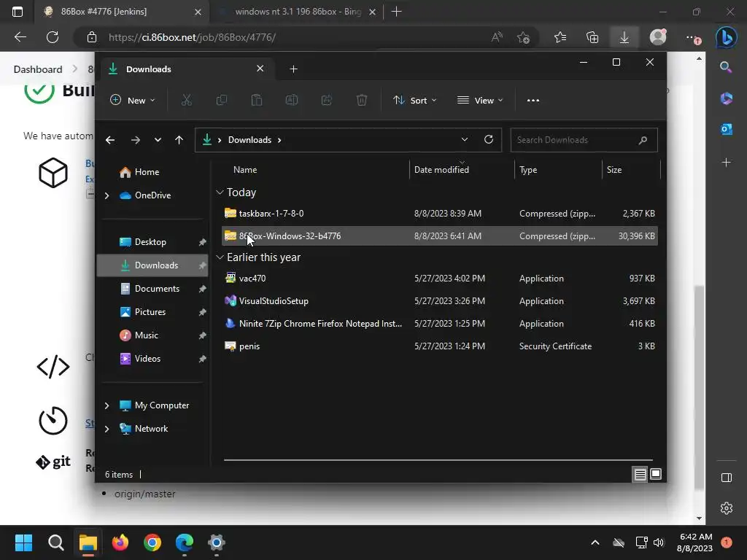Viewport: 747px width, 560px height.
Task: Select the vac470 application file
Action: [x=440, y=278]
